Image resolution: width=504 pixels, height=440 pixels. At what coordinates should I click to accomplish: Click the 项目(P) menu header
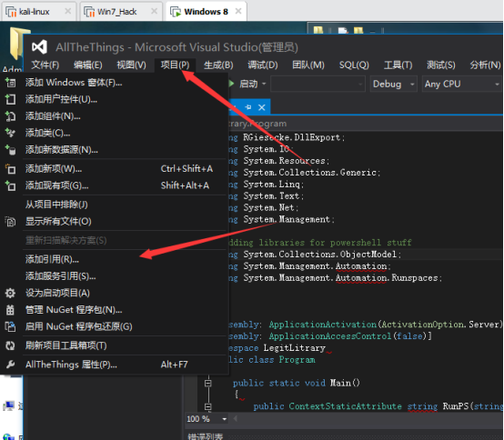[175, 65]
